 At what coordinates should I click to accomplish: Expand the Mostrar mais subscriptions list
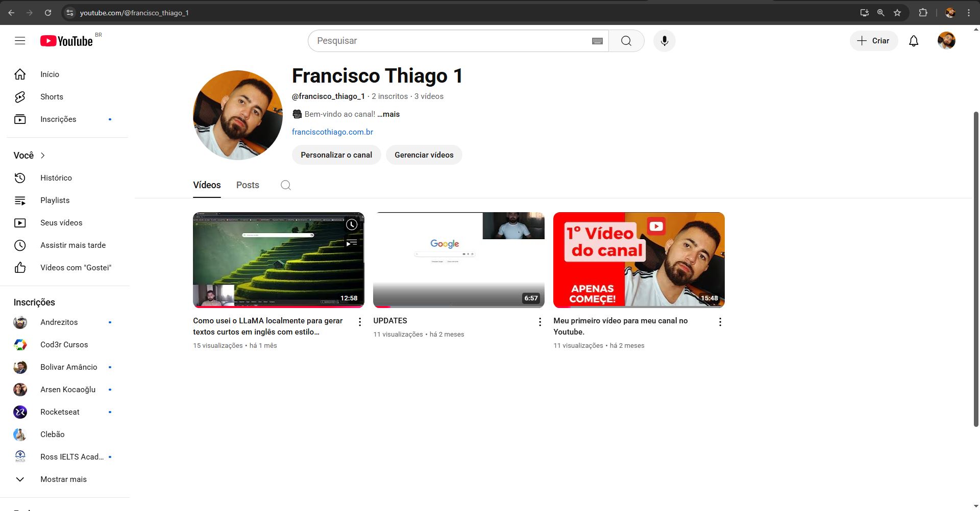tap(63, 479)
